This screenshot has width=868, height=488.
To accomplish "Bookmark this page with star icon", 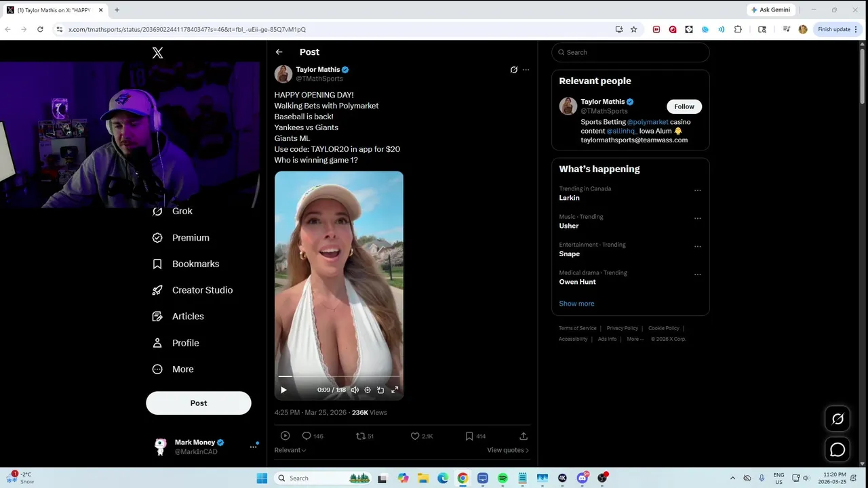I will coord(634,29).
